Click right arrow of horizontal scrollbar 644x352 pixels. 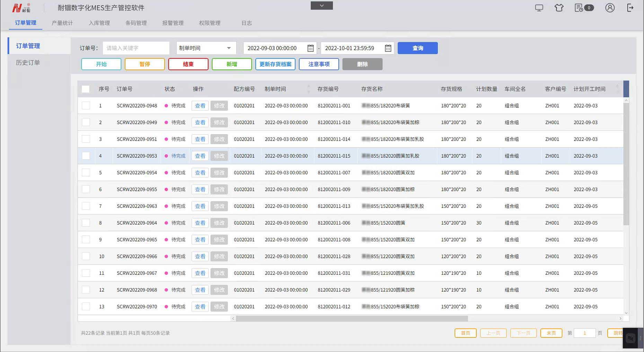tap(620, 318)
